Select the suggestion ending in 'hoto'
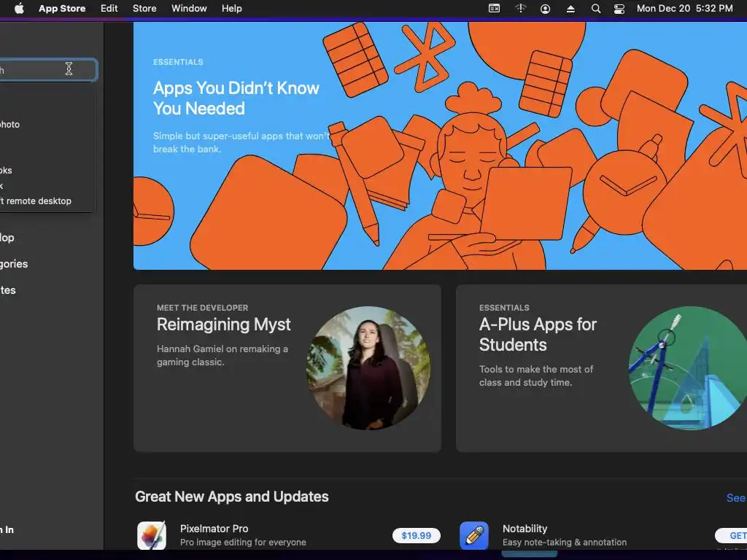Viewport: 747px width, 560px height. pos(10,125)
